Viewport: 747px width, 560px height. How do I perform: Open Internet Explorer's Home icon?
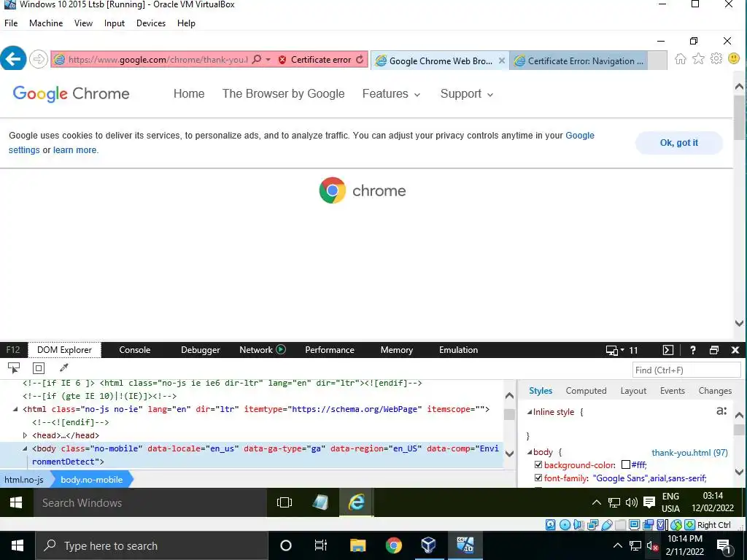681,58
